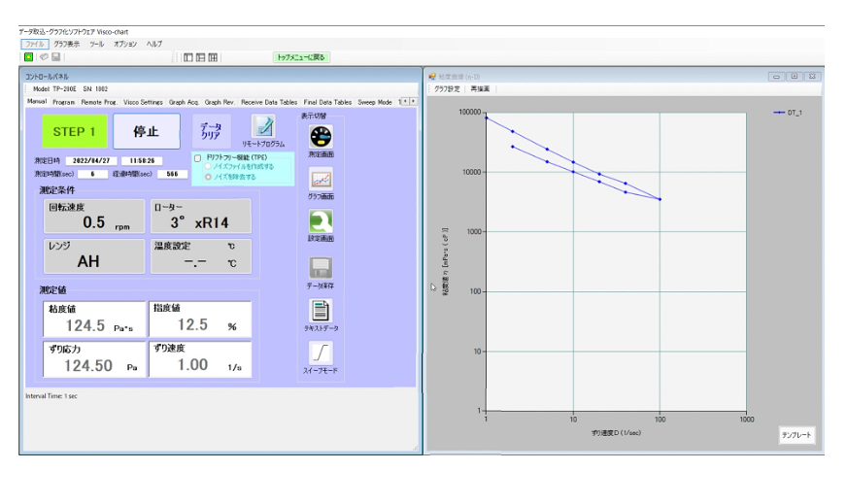847x504 pixels.
Task: Select the three-column layout toolbar icon
Action: coord(213,57)
